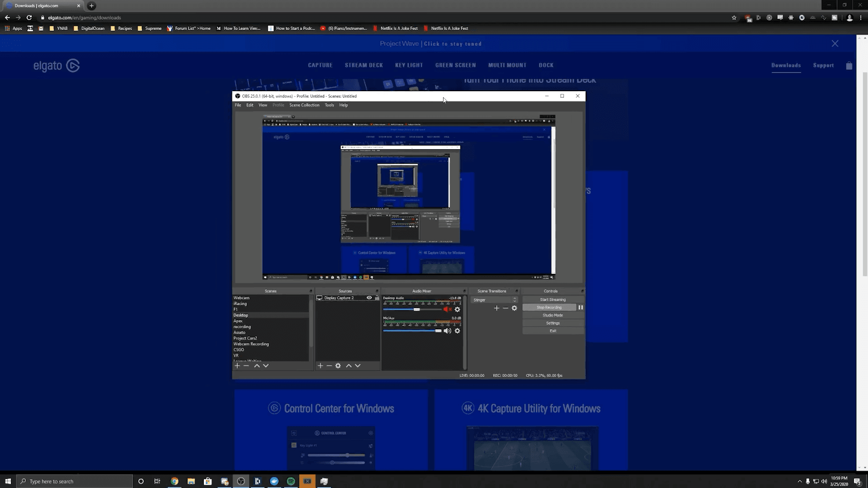Dismiss the Project Wave banner
The height and width of the screenshot is (488, 868).
835,44
